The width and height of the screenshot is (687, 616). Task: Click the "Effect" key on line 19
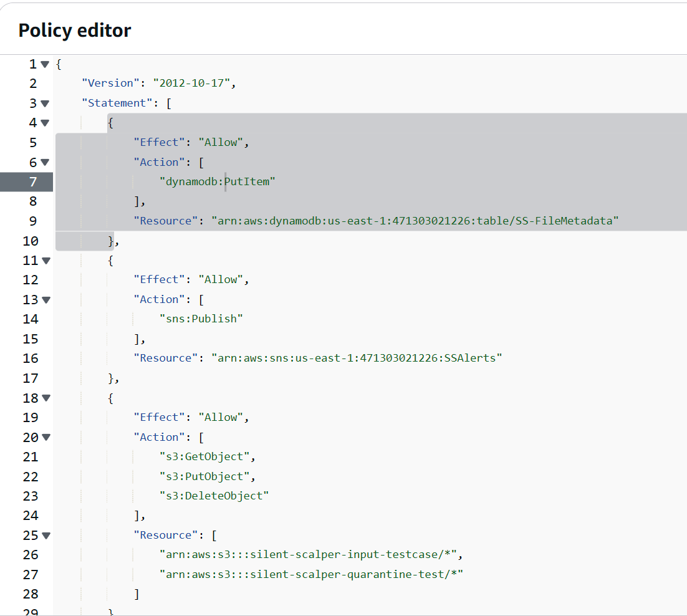point(159,417)
